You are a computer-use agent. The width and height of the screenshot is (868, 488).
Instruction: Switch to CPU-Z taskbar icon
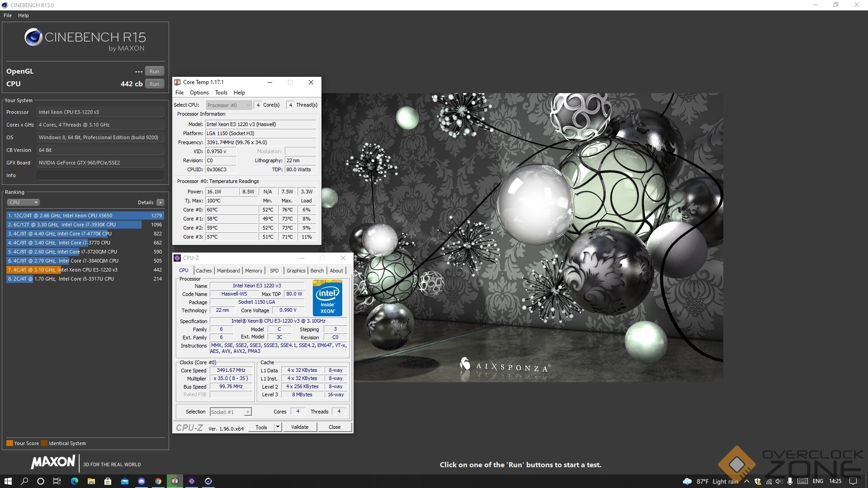point(191,481)
